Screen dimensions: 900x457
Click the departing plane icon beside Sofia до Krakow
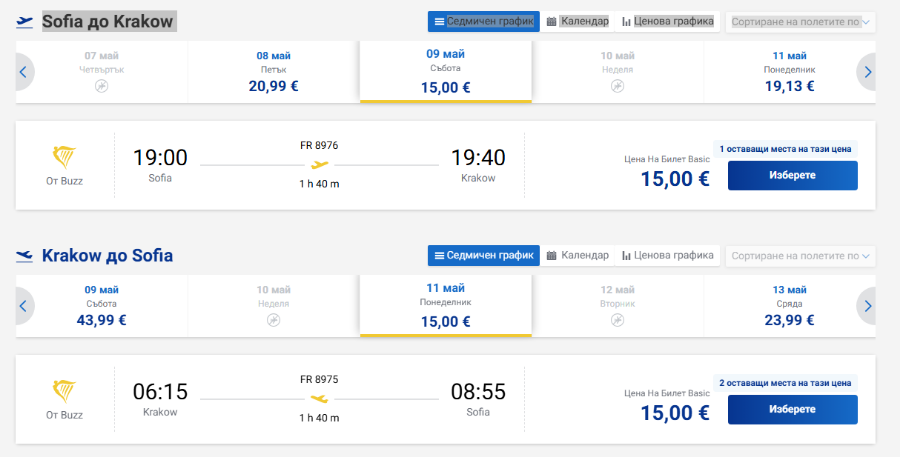click(24, 22)
